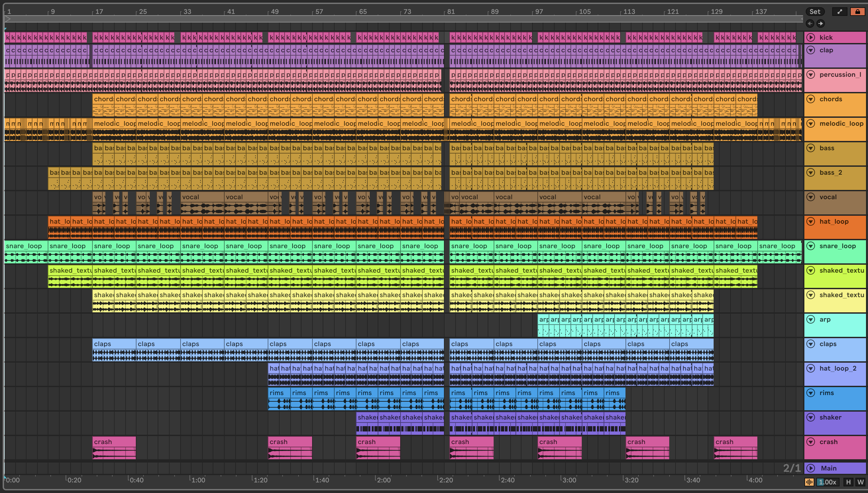Click the H optimize height button
The height and width of the screenshot is (493, 868).
[848, 482]
